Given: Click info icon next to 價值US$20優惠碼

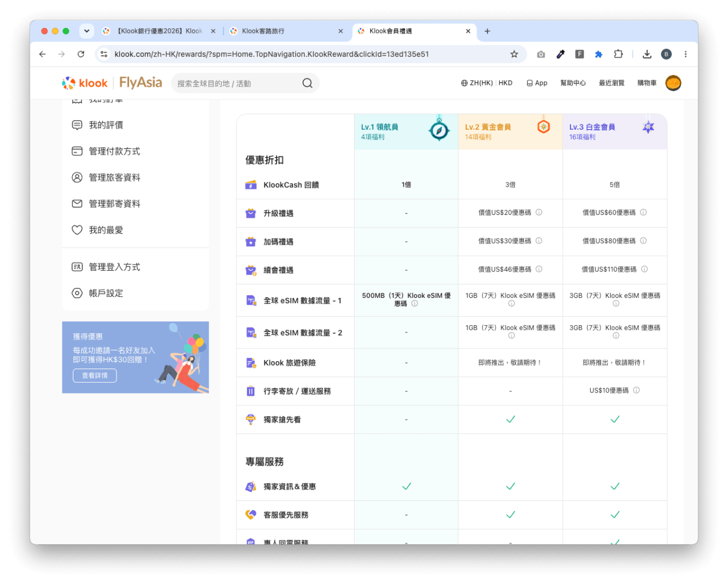Looking at the screenshot, I should tap(539, 212).
